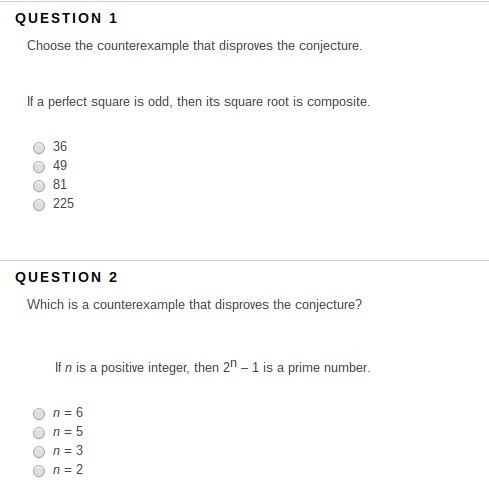Screen dimensions: 489x504
Task: Click the answer label text '225'
Action: [63, 203]
